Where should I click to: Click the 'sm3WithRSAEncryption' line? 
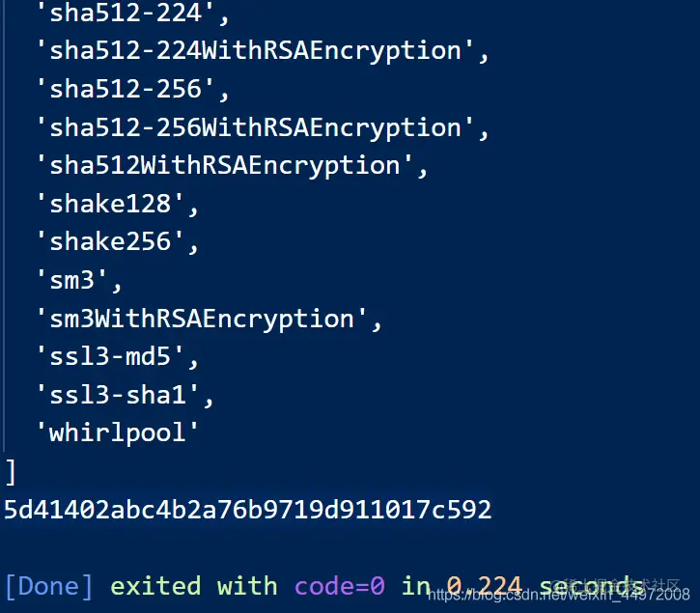209,319
